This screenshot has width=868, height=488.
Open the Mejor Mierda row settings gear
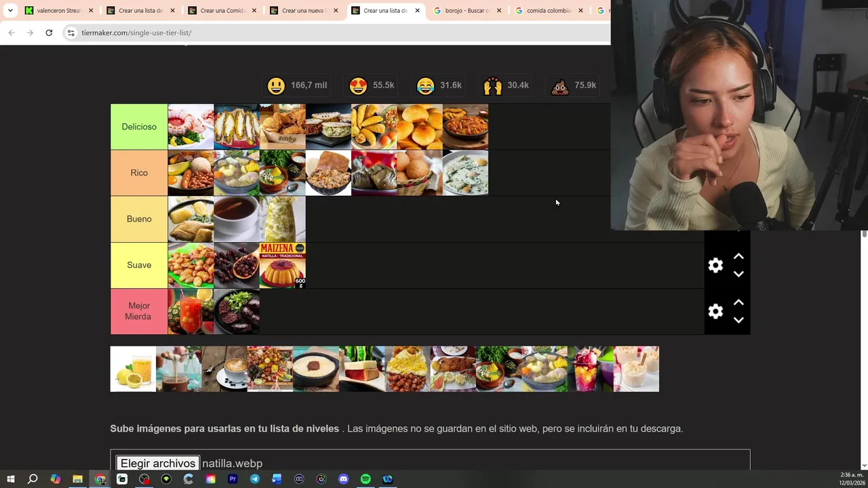click(715, 312)
